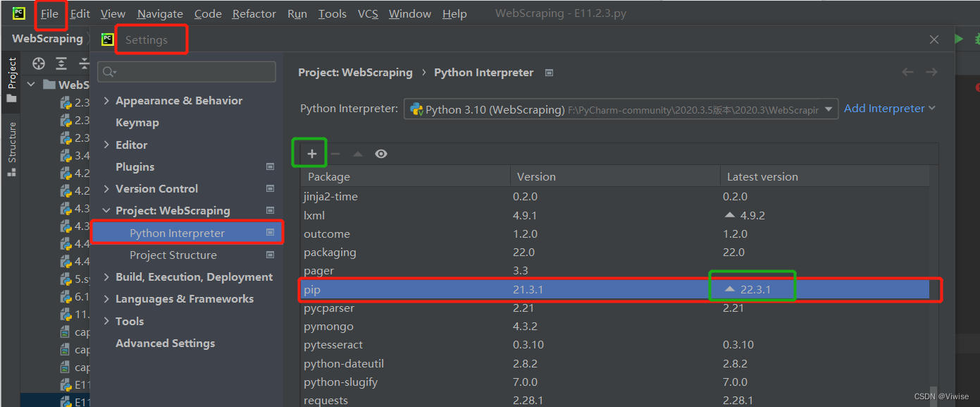Image resolution: width=980 pixels, height=407 pixels.
Task: Select Keymap in settings tree
Action: point(137,122)
